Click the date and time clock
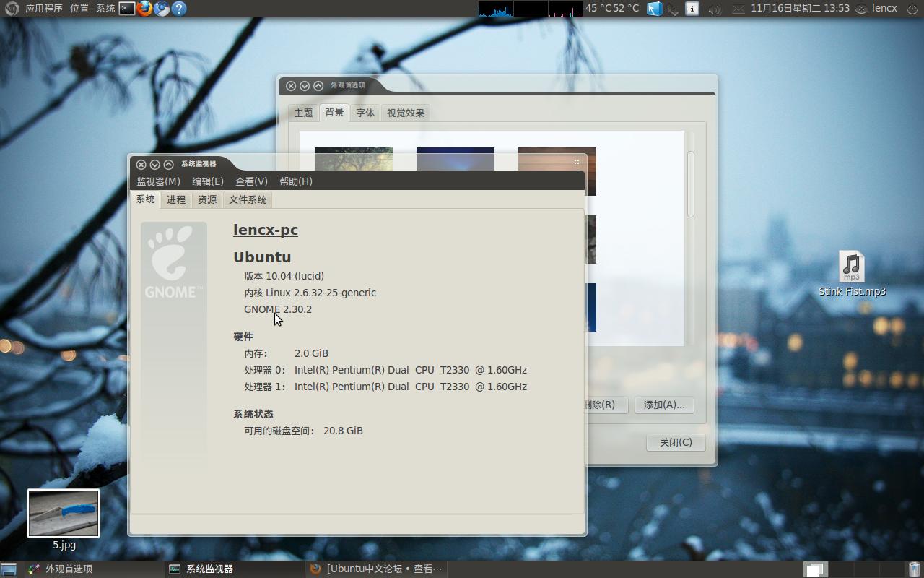 [800, 9]
